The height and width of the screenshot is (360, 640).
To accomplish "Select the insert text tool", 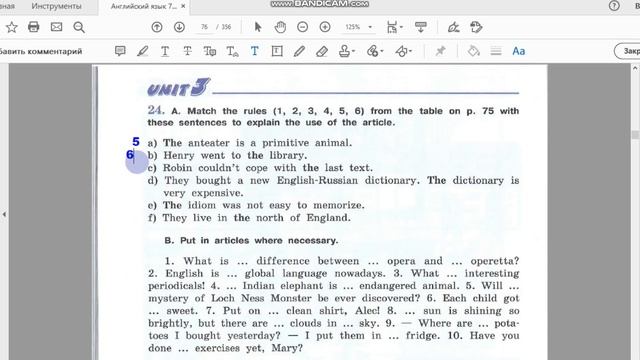I will [x=232, y=51].
